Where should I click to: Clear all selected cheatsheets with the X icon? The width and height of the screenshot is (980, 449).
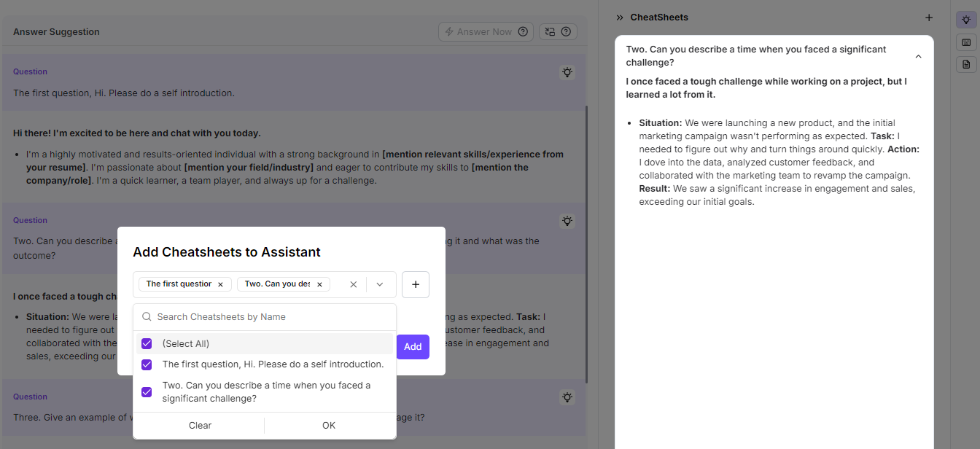(x=354, y=284)
